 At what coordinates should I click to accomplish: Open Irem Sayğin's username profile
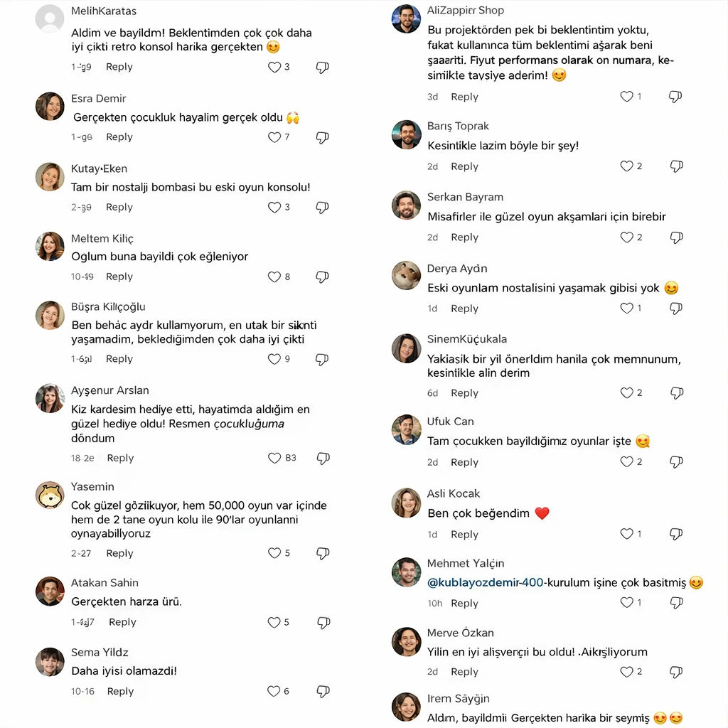pos(459,699)
